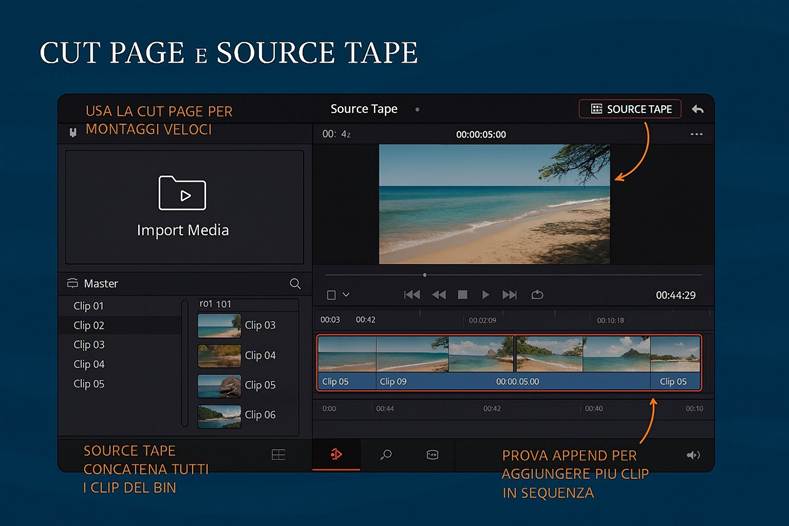Click the viewer mode square icon
This screenshot has height=526, width=789.
(x=331, y=295)
